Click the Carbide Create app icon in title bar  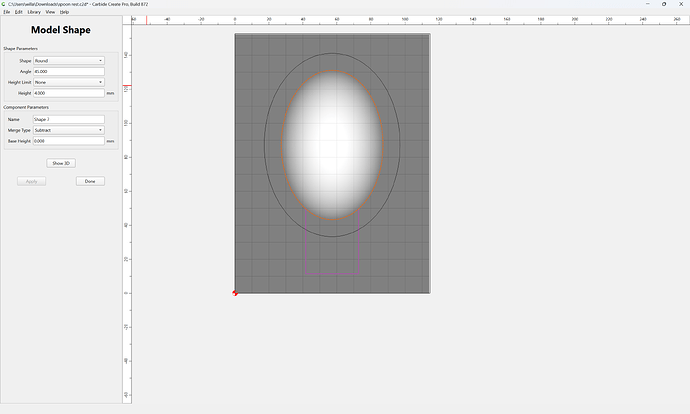(x=4, y=4)
